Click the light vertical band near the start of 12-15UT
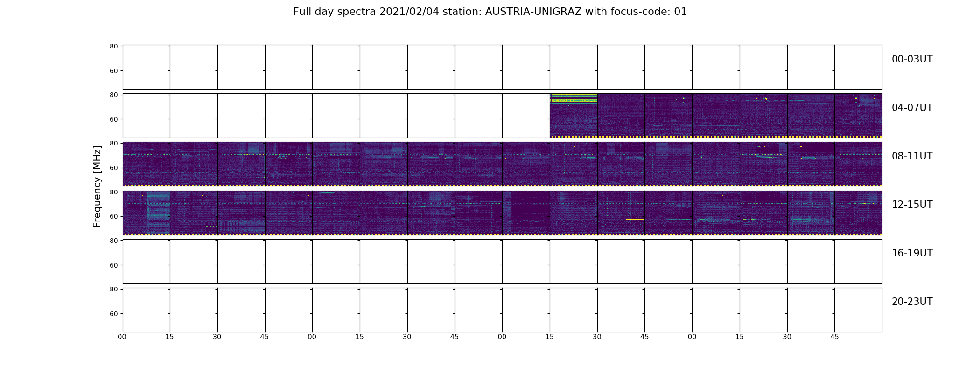 [x=158, y=212]
